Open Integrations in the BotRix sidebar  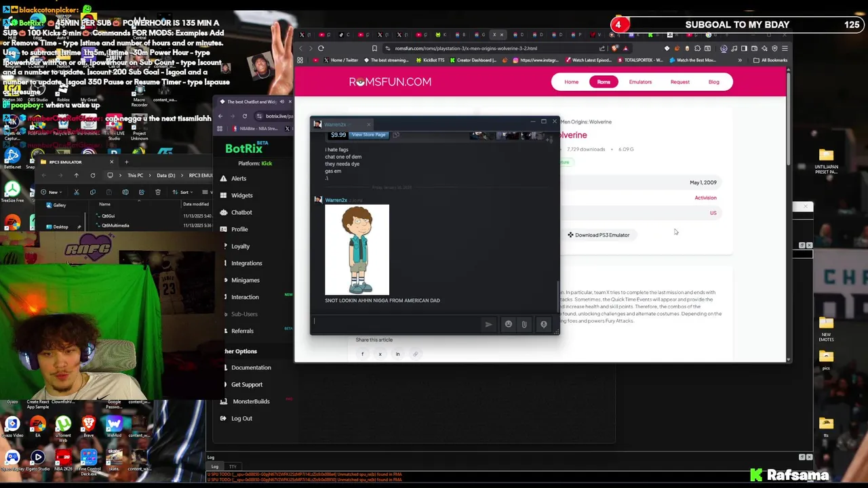pyautogui.click(x=246, y=263)
